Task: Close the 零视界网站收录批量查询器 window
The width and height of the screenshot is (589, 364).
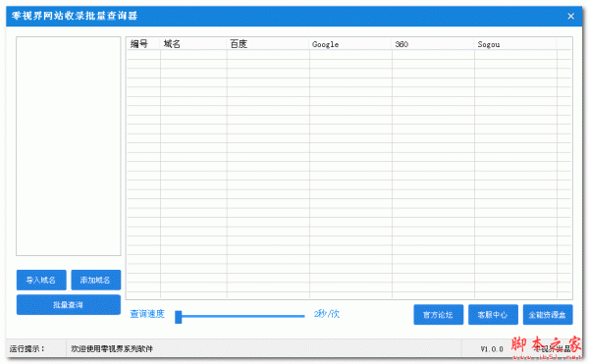Action: tap(570, 16)
